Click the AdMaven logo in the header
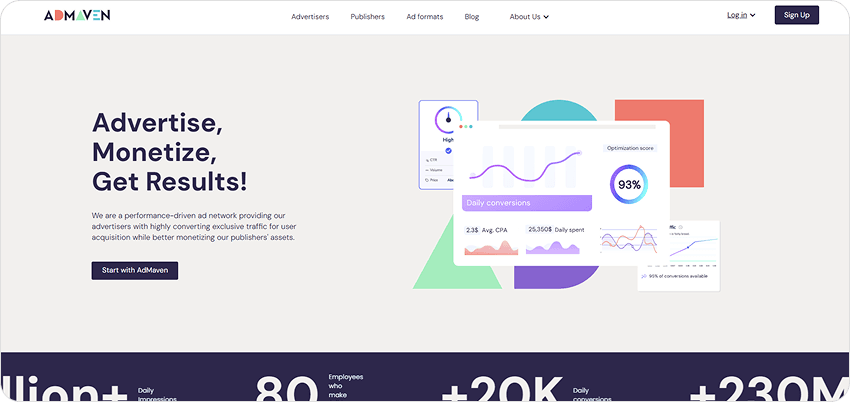 coord(77,16)
